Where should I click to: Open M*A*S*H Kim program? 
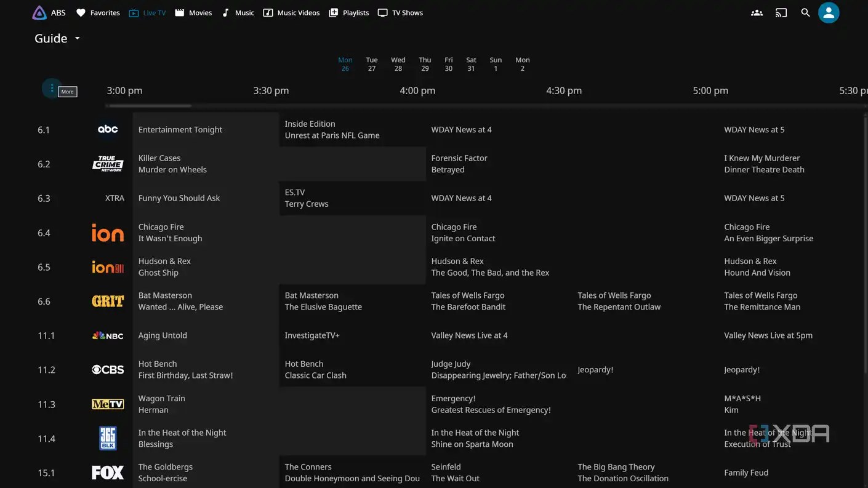(793, 404)
